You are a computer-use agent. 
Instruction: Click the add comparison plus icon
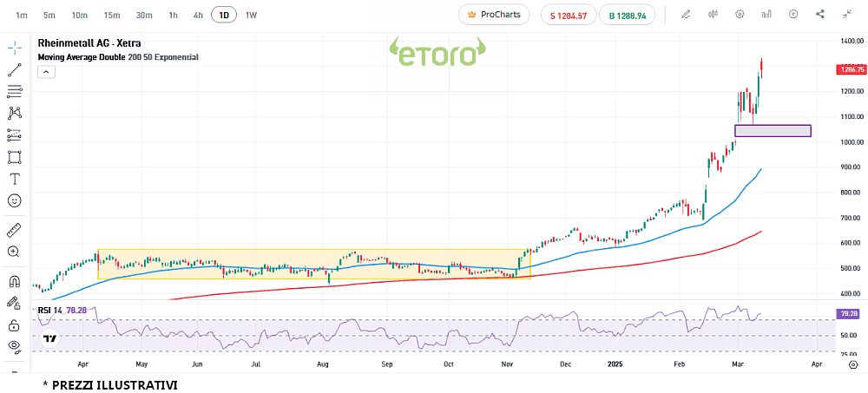click(793, 15)
